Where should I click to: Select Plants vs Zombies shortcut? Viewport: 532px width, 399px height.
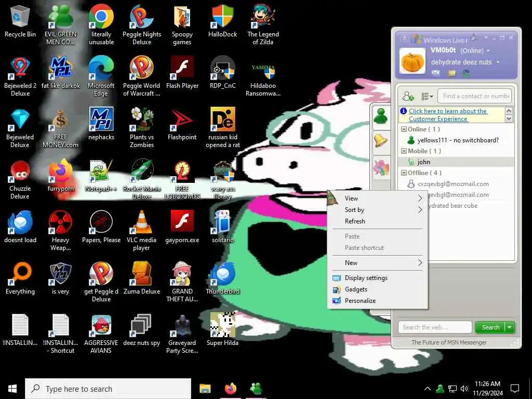pos(142,128)
